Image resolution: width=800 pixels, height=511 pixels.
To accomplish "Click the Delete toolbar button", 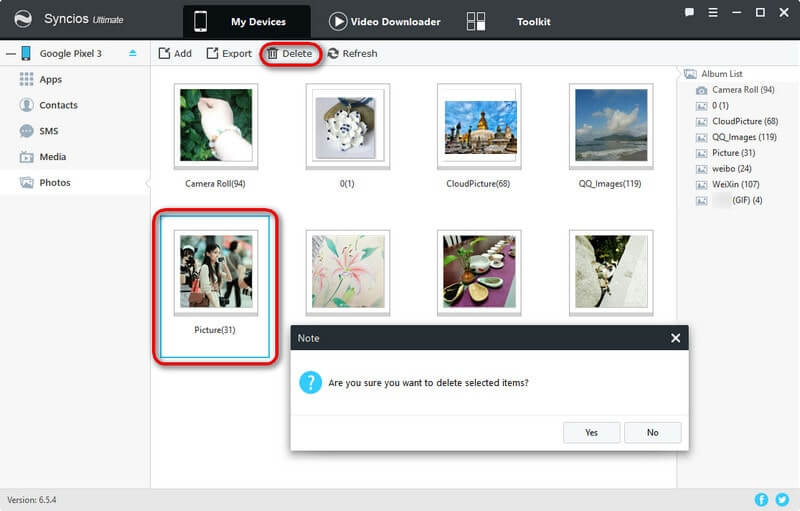I will [290, 54].
